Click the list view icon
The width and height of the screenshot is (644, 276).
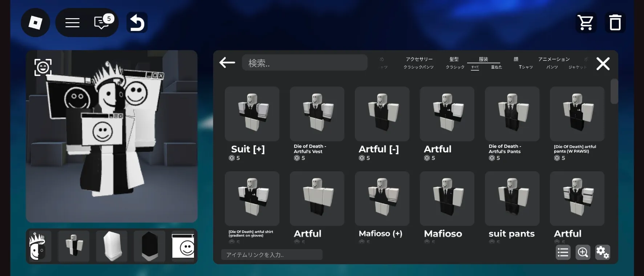563,252
